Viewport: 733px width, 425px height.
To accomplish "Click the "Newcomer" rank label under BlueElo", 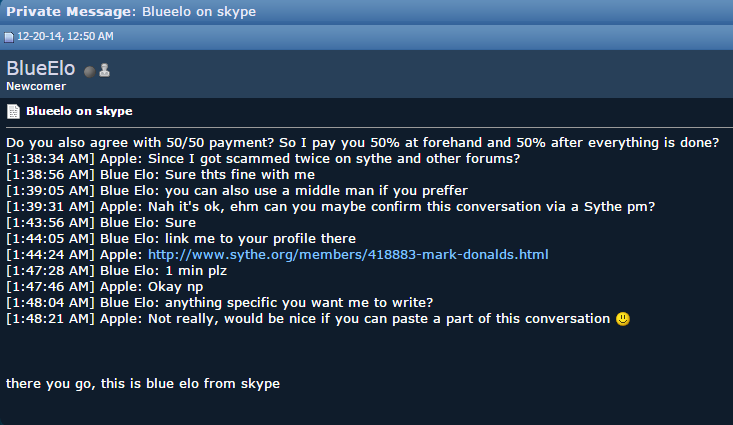I will point(36,86).
